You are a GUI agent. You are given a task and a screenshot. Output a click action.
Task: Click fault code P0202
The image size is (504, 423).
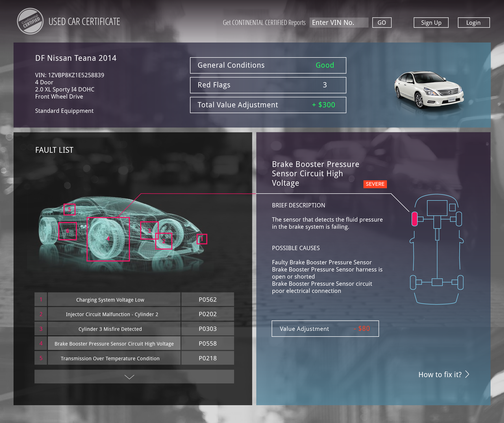(208, 314)
